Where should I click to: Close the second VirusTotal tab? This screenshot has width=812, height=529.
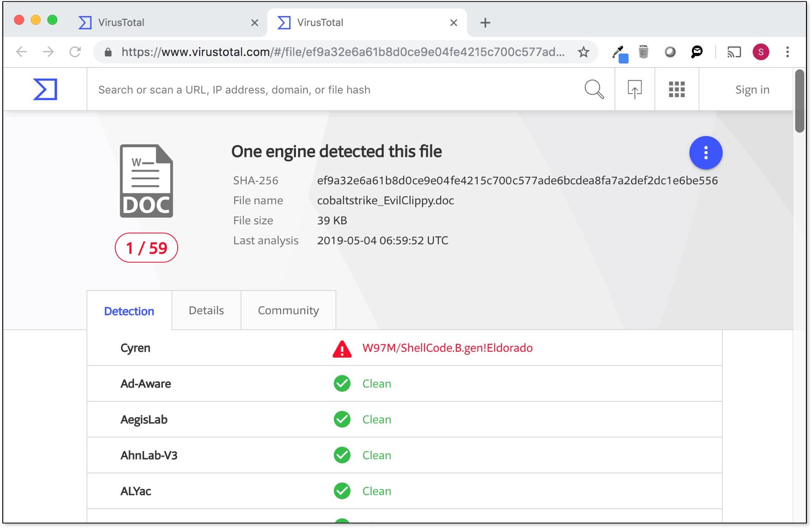(x=454, y=23)
